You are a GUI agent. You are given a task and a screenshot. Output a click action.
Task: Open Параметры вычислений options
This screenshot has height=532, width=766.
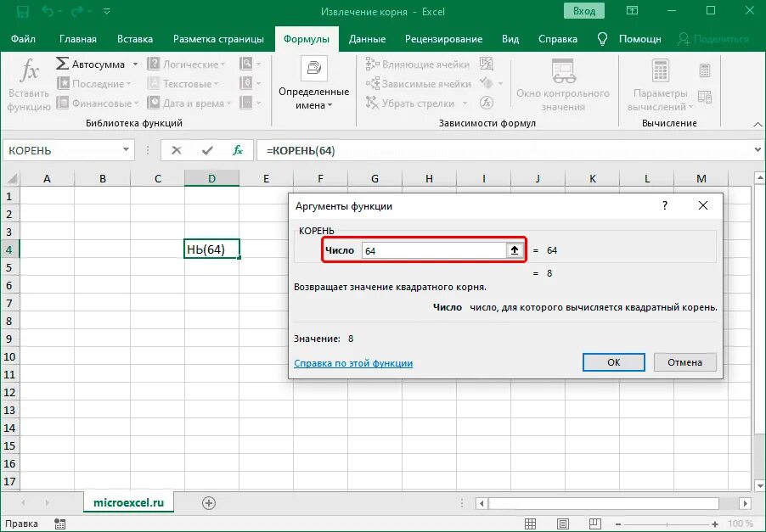tap(660, 85)
